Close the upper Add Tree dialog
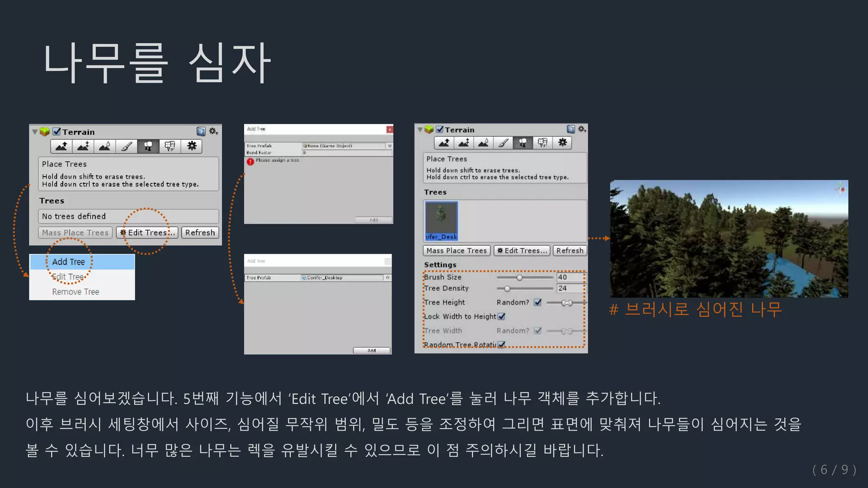 (x=389, y=129)
